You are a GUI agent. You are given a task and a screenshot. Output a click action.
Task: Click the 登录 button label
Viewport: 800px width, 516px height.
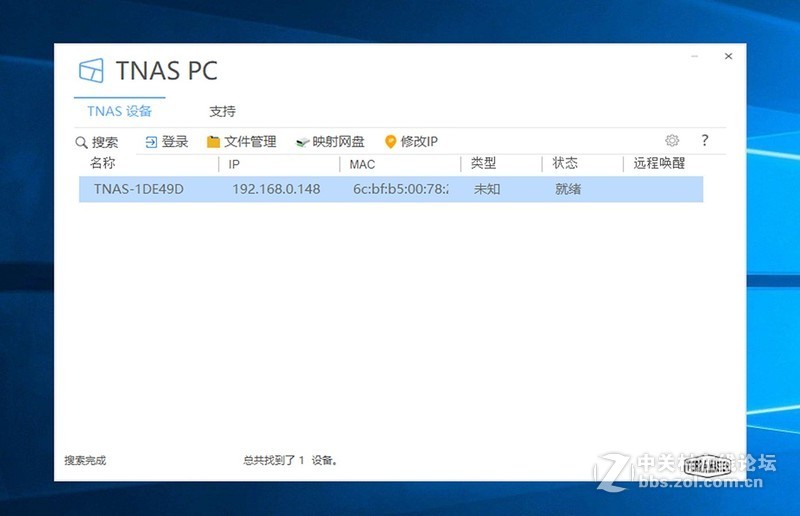pyautogui.click(x=175, y=142)
